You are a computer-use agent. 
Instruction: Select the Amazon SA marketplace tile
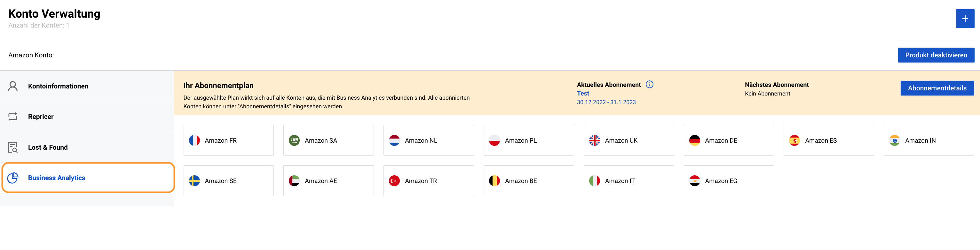tap(328, 141)
